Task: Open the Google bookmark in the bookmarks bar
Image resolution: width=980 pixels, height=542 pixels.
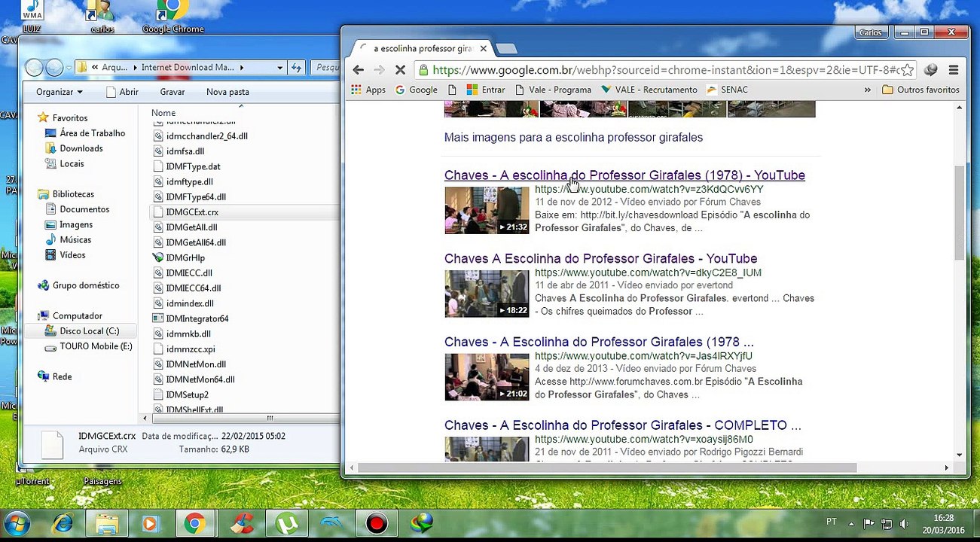Action: click(x=417, y=90)
